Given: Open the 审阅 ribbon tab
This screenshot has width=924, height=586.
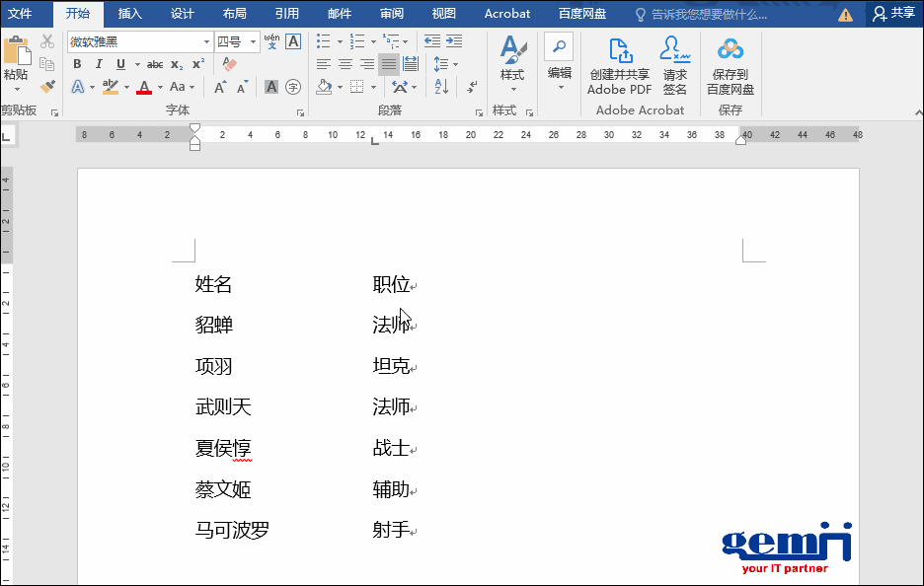Looking at the screenshot, I should [x=392, y=14].
